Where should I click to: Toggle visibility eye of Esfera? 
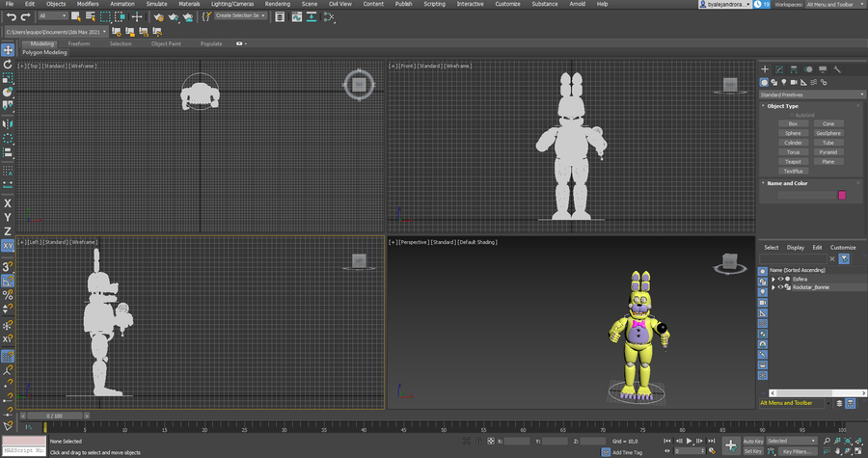[780, 279]
